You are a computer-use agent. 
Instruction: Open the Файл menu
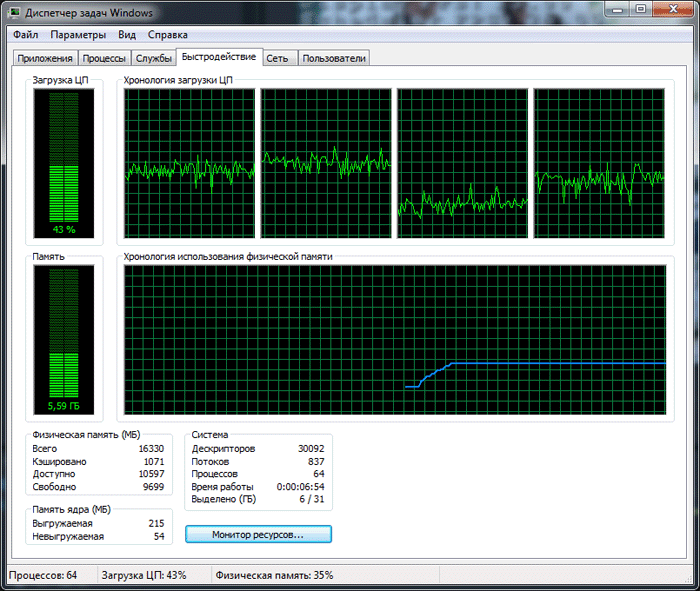25,35
